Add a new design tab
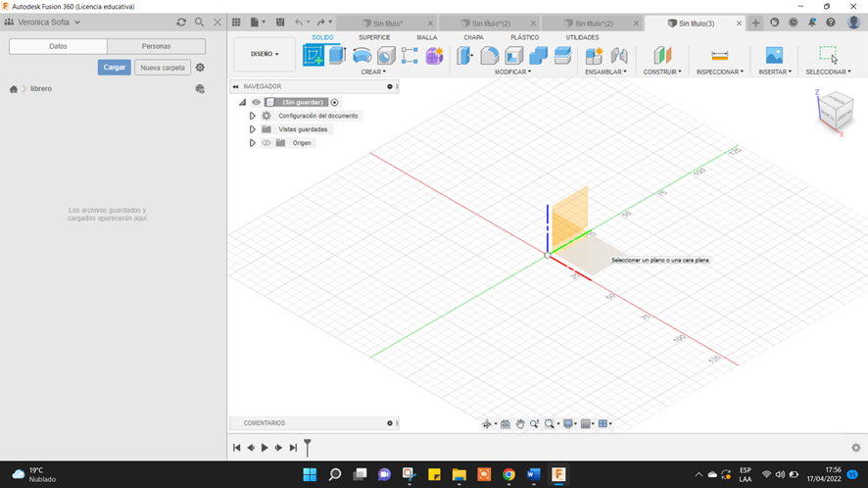 coord(755,23)
